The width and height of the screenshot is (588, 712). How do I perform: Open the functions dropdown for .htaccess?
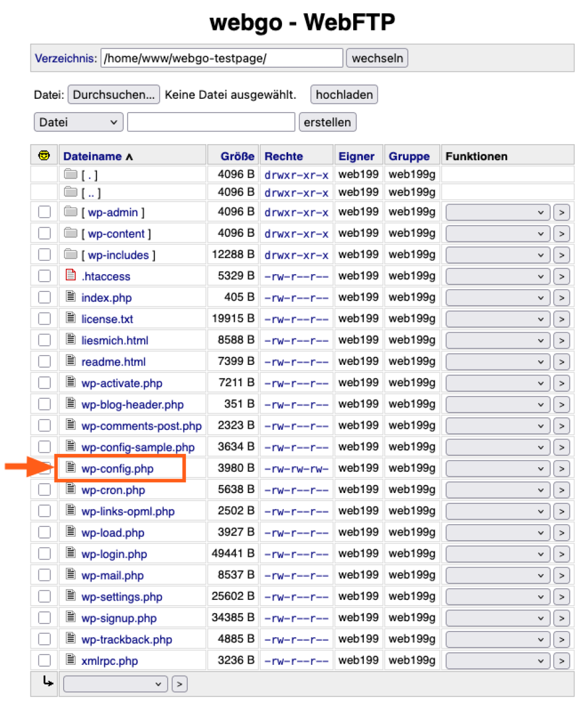click(497, 276)
